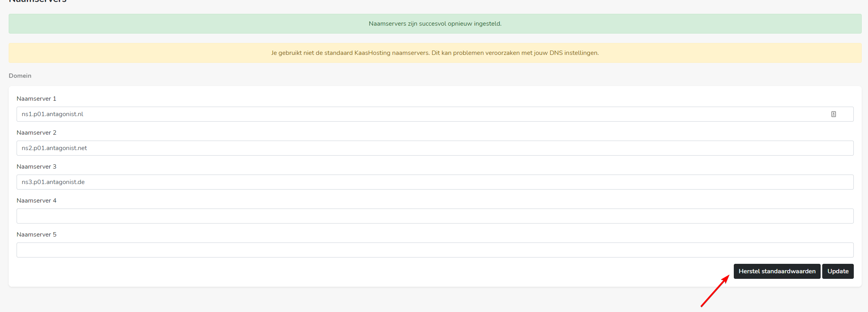Click the contact autofill icon in Naamserver 1
The image size is (868, 312).
tap(833, 114)
